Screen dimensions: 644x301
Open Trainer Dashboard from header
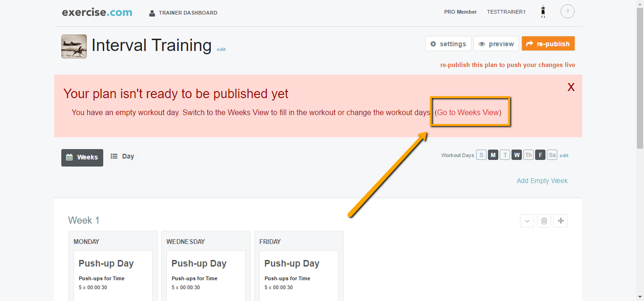pyautogui.click(x=183, y=13)
